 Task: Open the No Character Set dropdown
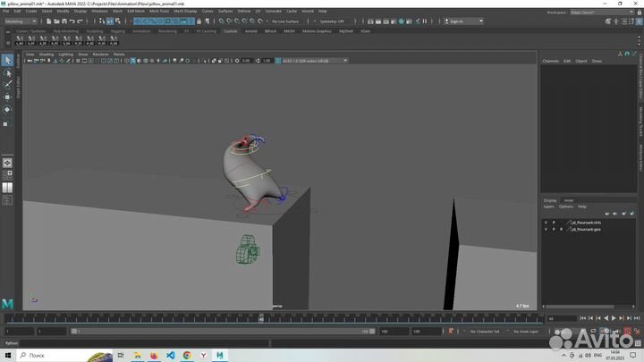coord(485,332)
